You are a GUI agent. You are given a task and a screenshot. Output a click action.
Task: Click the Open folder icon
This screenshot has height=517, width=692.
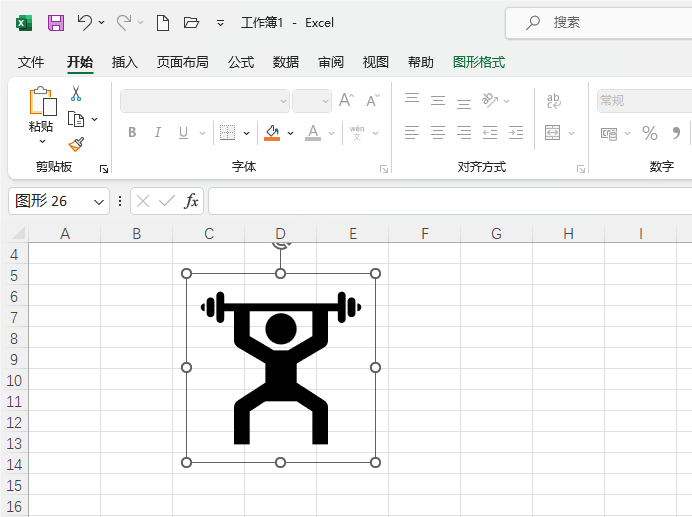[x=191, y=22]
